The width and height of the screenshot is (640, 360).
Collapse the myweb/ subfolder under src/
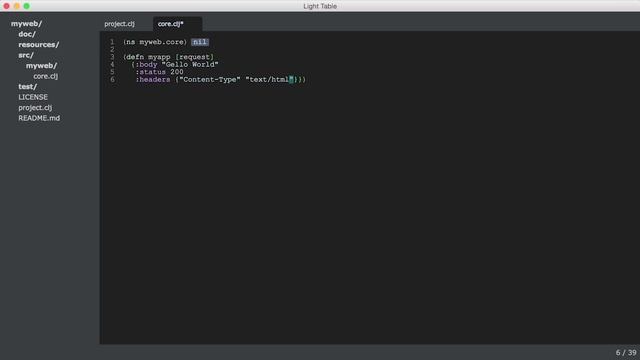[x=41, y=66]
